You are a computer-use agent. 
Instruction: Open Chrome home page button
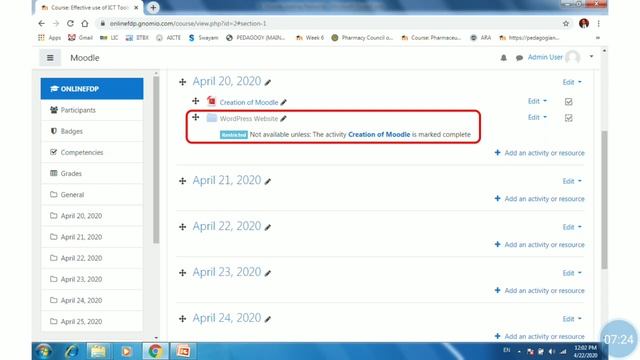84,24
